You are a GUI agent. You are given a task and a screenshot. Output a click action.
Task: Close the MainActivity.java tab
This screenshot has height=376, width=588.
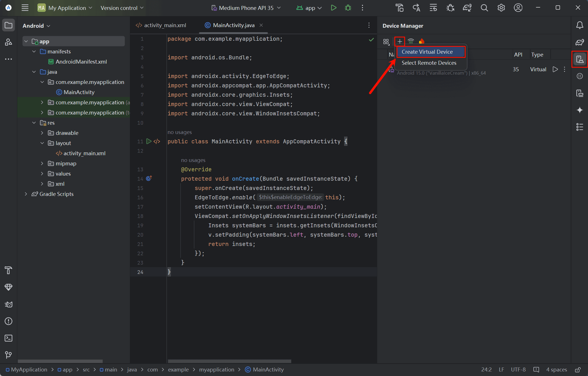(261, 25)
